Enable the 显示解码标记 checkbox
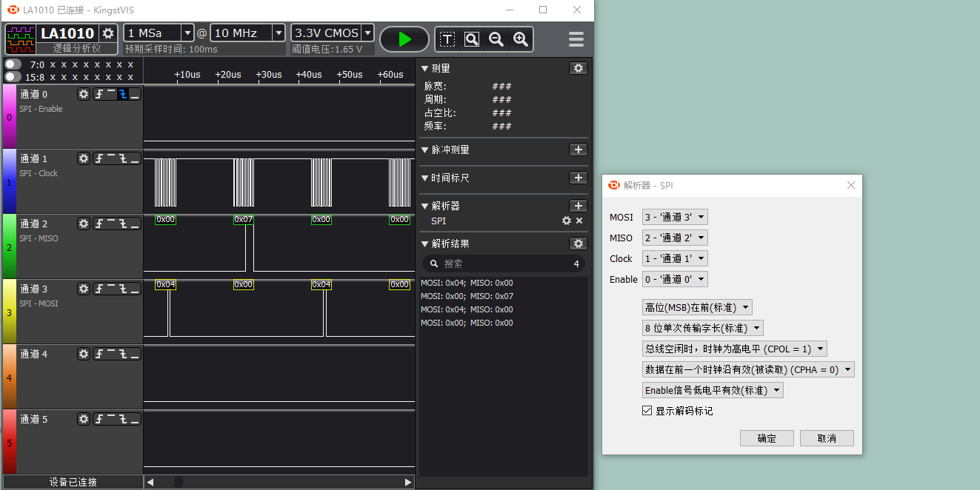This screenshot has width=980, height=490. coord(647,411)
